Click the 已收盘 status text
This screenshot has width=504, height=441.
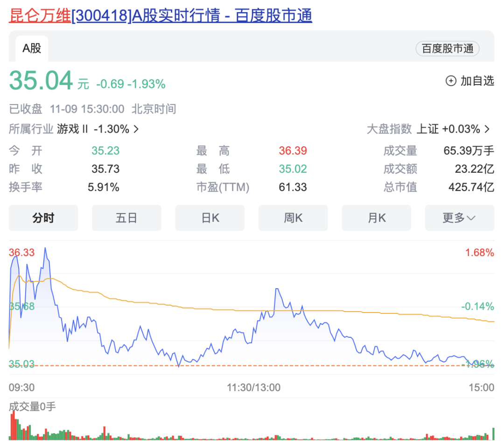(25, 109)
